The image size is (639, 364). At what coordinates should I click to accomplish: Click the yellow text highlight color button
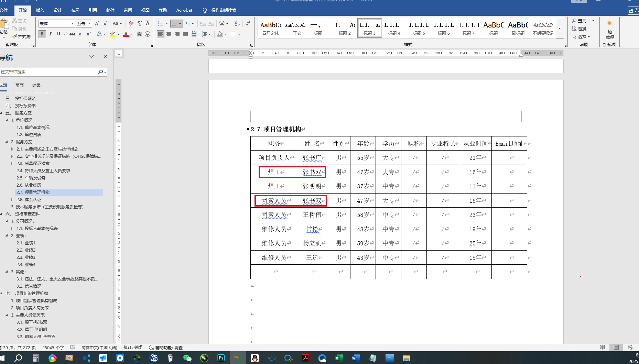click(112, 34)
